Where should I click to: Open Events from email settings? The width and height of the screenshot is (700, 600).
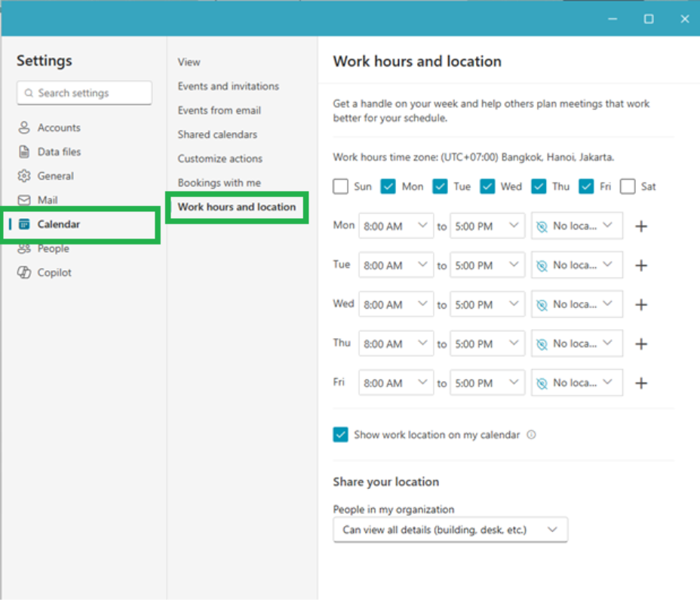pyautogui.click(x=220, y=110)
